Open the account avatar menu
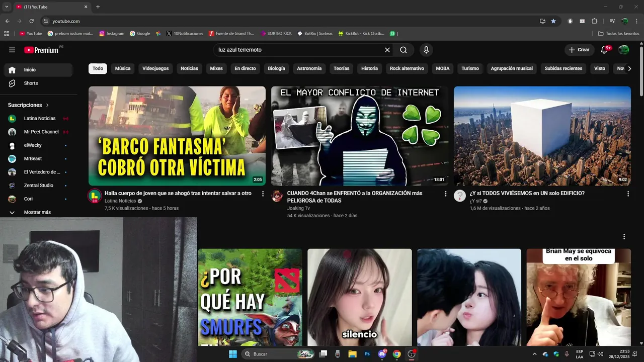The width and height of the screenshot is (644, 362). pyautogui.click(x=624, y=50)
